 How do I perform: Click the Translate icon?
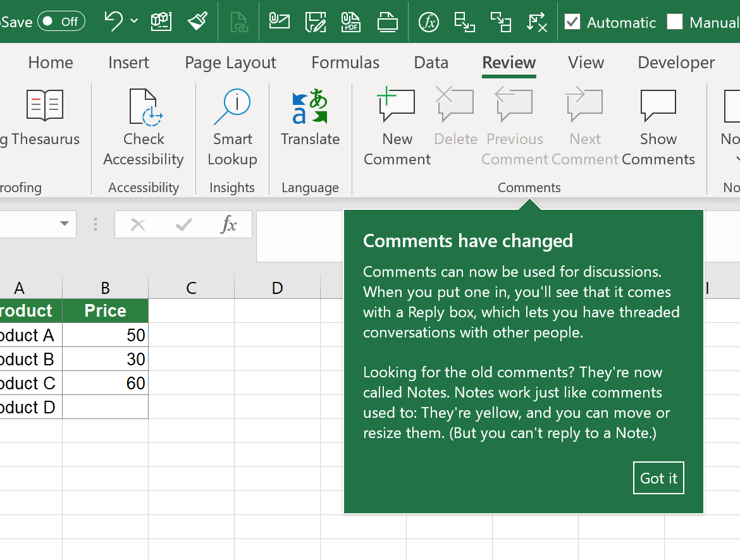310,124
